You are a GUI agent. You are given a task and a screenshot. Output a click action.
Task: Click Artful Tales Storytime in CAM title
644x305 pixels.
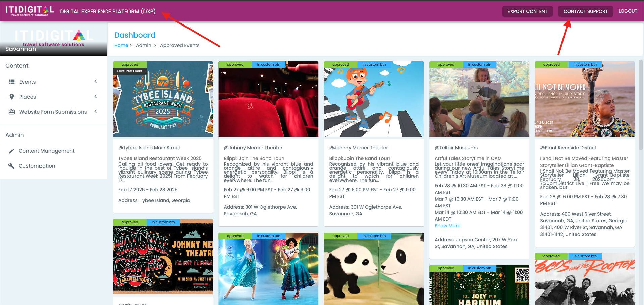coord(468,158)
